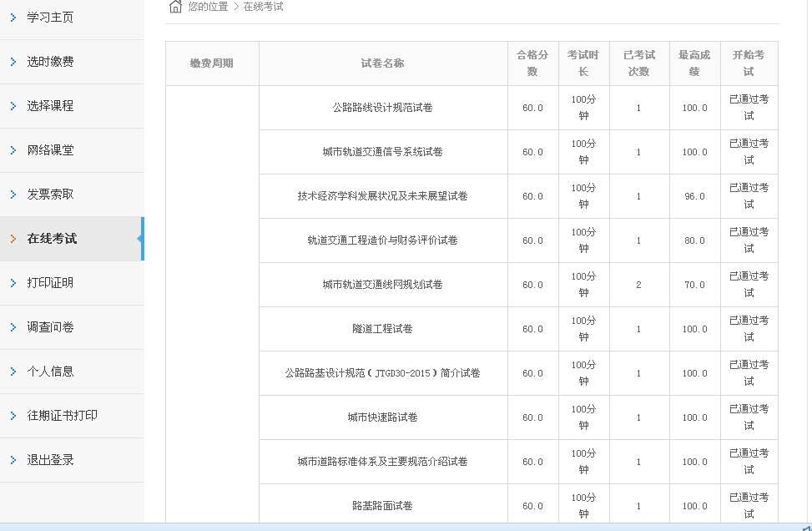The image size is (812, 531).
Task: Click the 在线考试 breadcrumb text
Action: [x=264, y=7]
